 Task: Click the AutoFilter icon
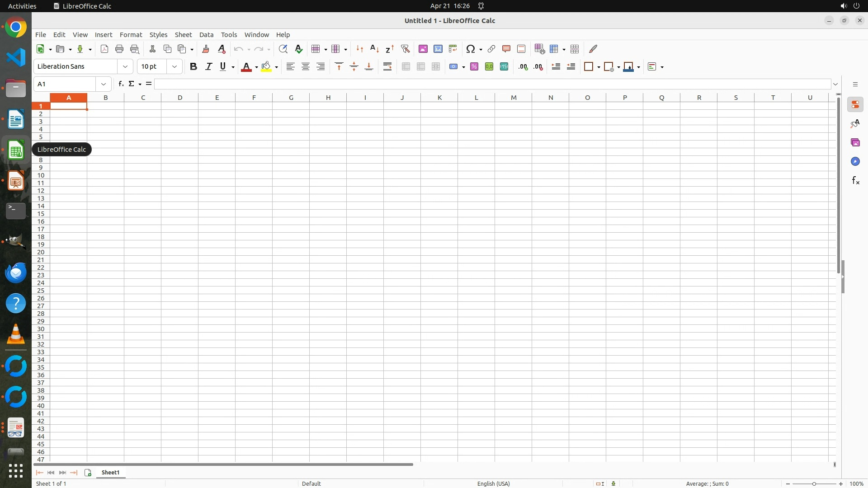pyautogui.click(x=406, y=49)
